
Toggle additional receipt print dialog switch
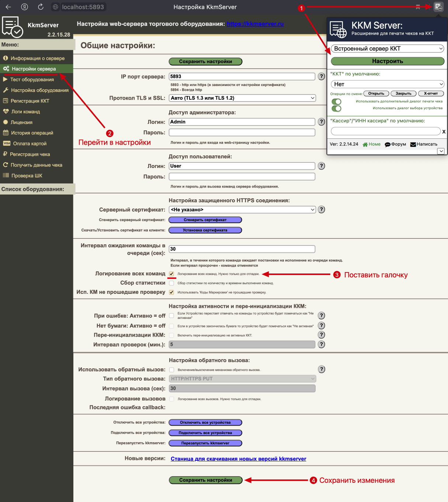(336, 102)
